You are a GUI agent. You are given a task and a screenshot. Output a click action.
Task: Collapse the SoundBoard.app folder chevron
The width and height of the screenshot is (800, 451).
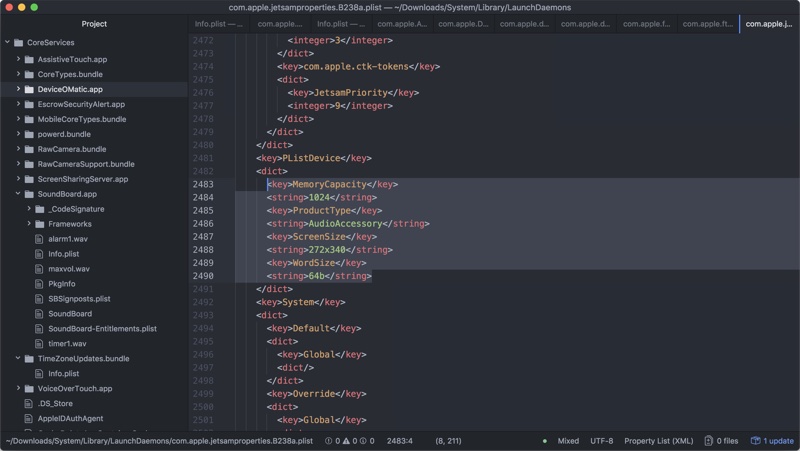pyautogui.click(x=18, y=194)
